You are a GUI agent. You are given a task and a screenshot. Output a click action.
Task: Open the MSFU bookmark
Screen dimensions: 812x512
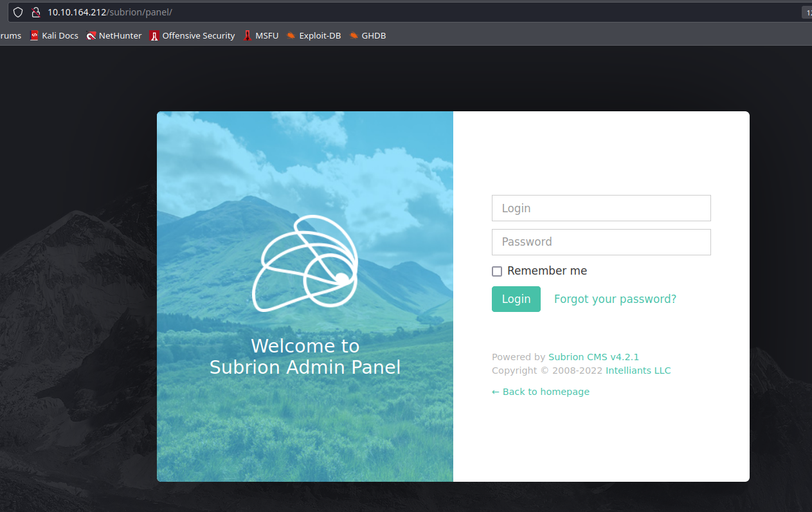(x=261, y=36)
